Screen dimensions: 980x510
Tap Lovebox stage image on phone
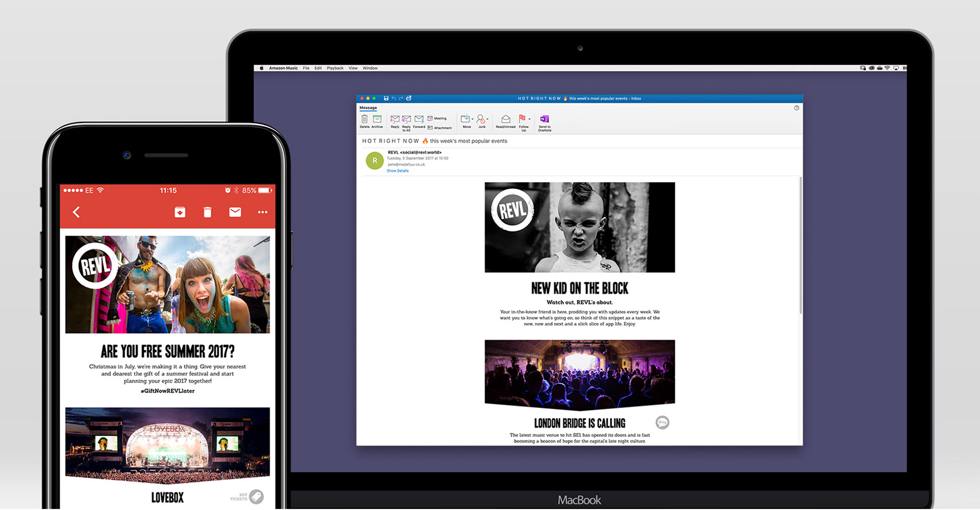(167, 445)
